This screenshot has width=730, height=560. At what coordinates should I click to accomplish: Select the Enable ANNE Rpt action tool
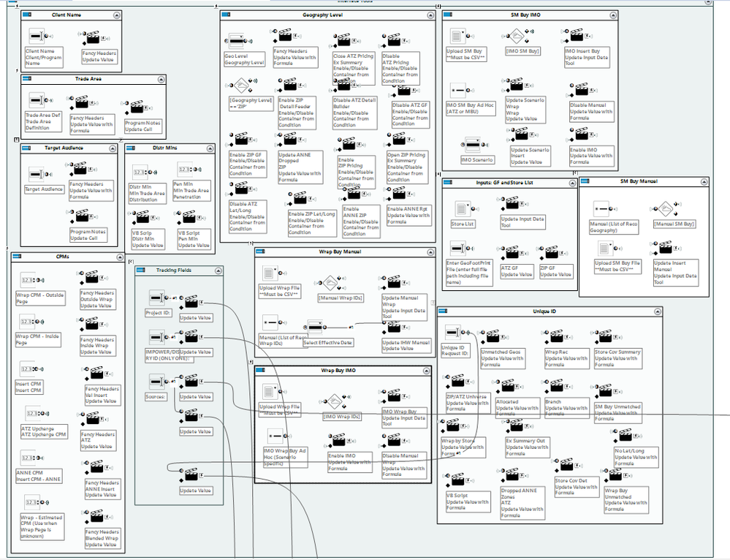pos(398,193)
